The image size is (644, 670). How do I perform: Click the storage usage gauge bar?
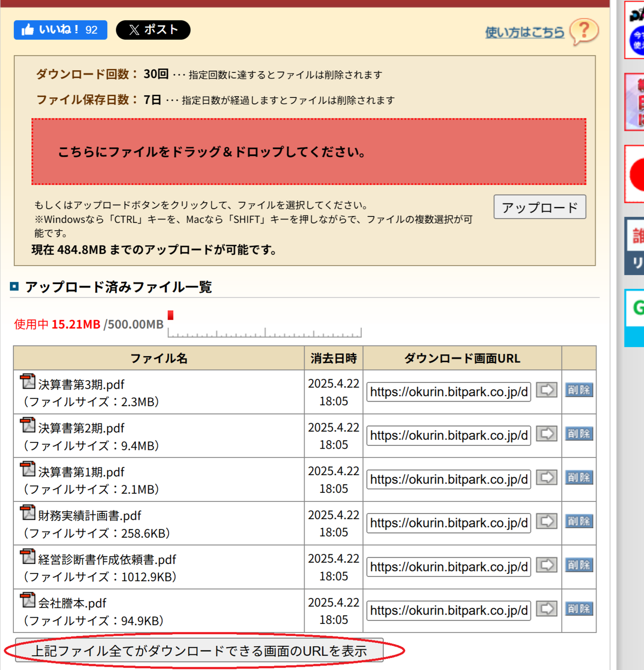[264, 331]
